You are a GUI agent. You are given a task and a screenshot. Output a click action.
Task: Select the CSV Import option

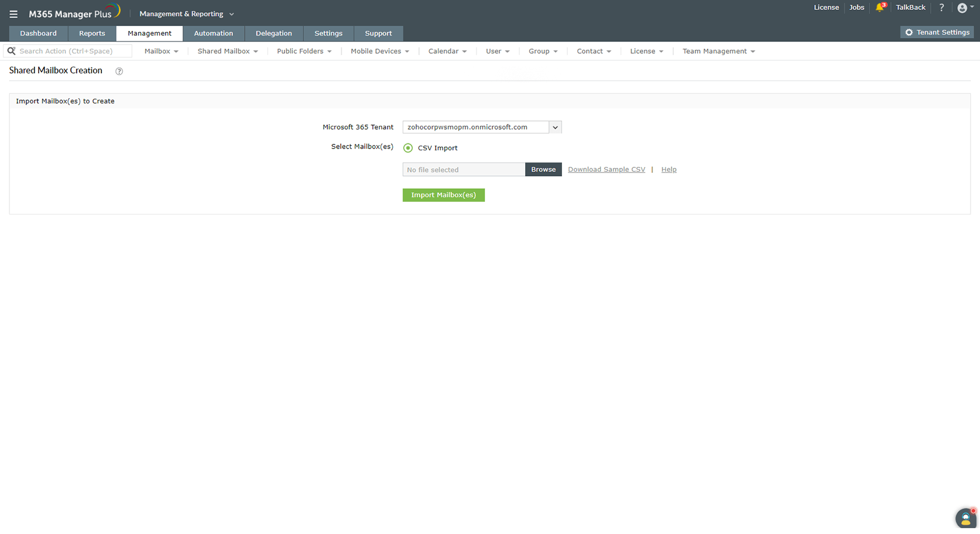point(408,147)
